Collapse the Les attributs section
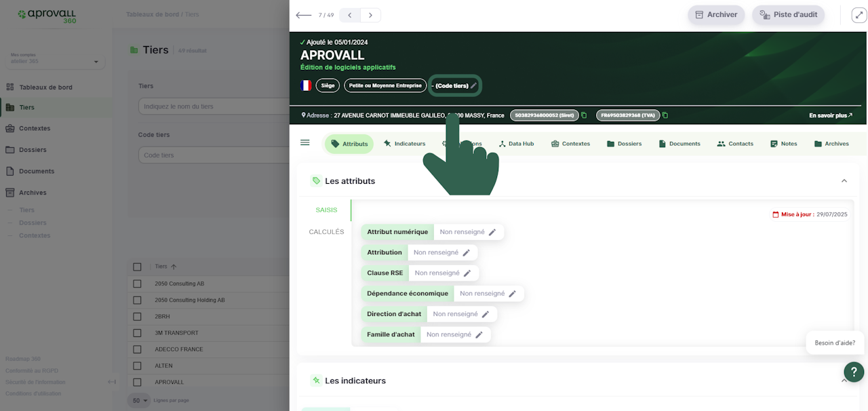Viewport: 868px width, 411px height. click(844, 181)
